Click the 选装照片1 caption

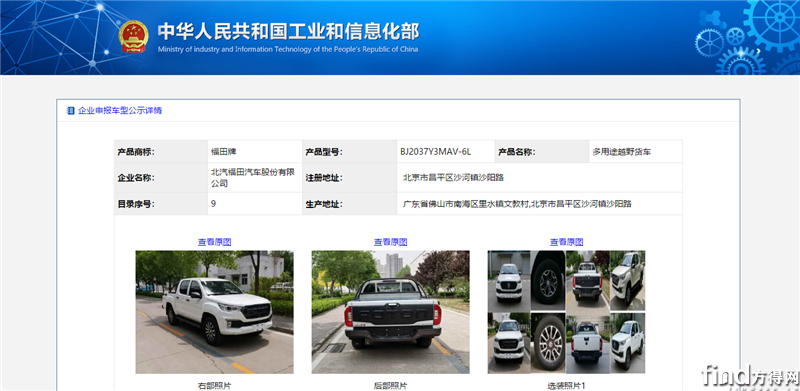tap(566, 385)
